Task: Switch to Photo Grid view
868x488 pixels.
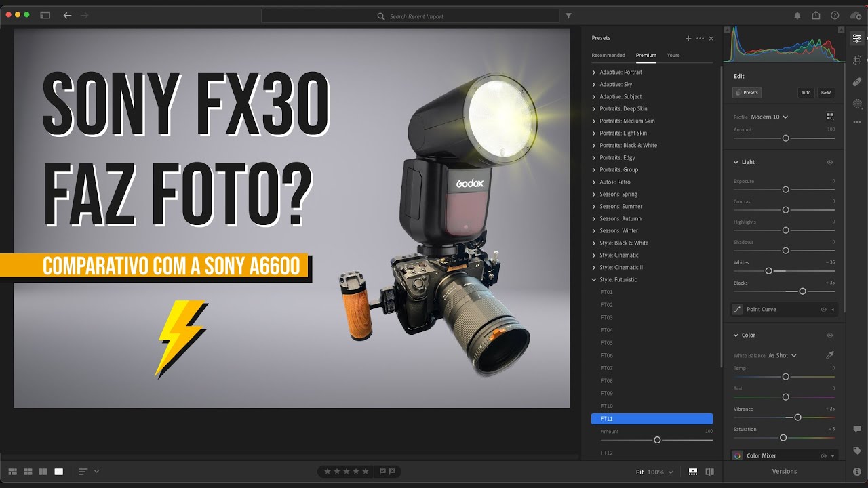Action: coord(13,471)
